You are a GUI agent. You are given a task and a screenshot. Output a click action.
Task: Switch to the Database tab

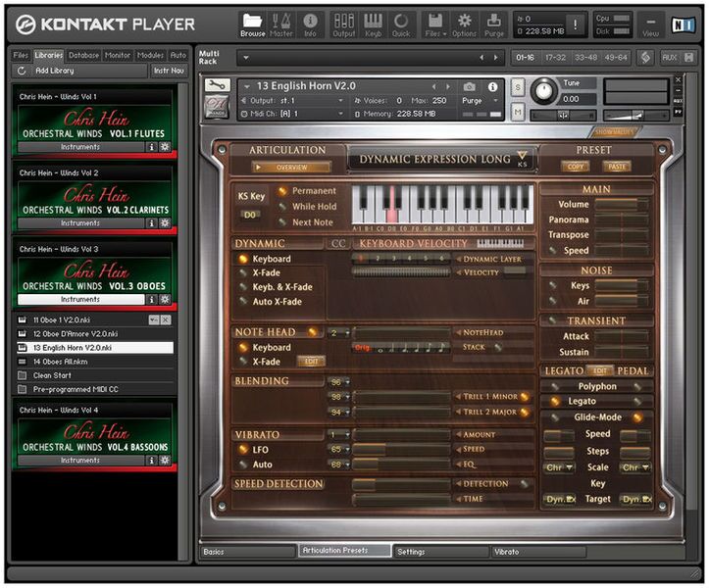83,55
